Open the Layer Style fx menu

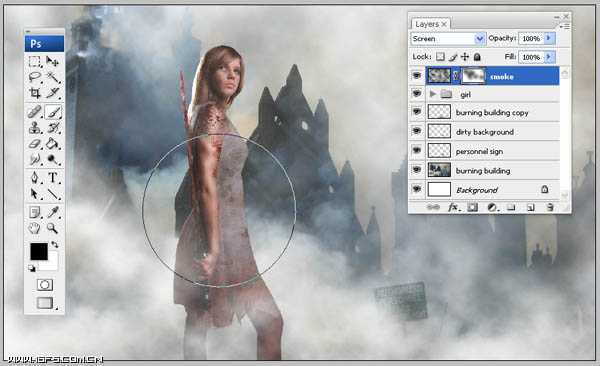453,207
